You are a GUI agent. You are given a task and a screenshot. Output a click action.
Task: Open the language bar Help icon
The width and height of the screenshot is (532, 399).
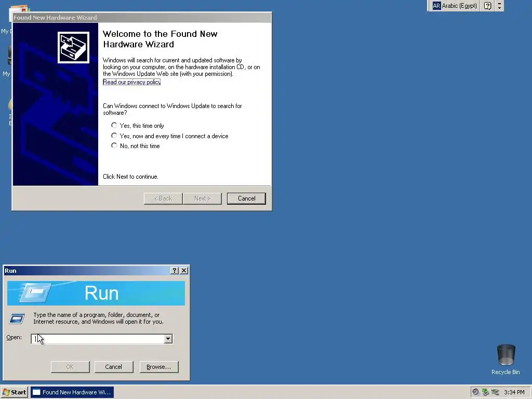pos(487,6)
